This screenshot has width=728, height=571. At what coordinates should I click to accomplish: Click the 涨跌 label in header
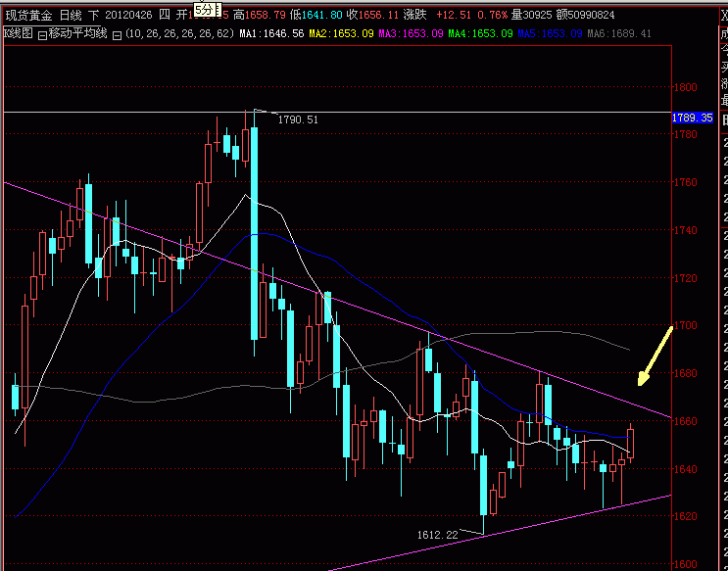pyautogui.click(x=414, y=16)
